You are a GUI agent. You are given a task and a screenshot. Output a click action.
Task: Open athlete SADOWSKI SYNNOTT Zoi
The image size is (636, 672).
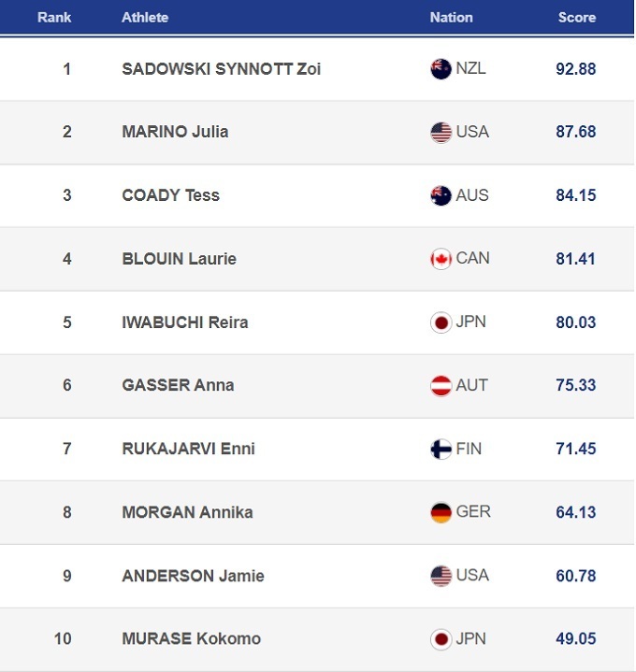[221, 69]
